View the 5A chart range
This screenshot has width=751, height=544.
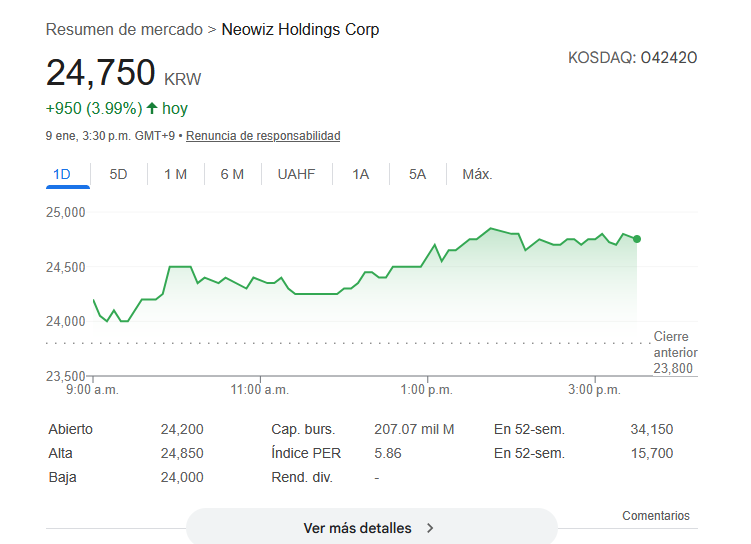pos(417,174)
